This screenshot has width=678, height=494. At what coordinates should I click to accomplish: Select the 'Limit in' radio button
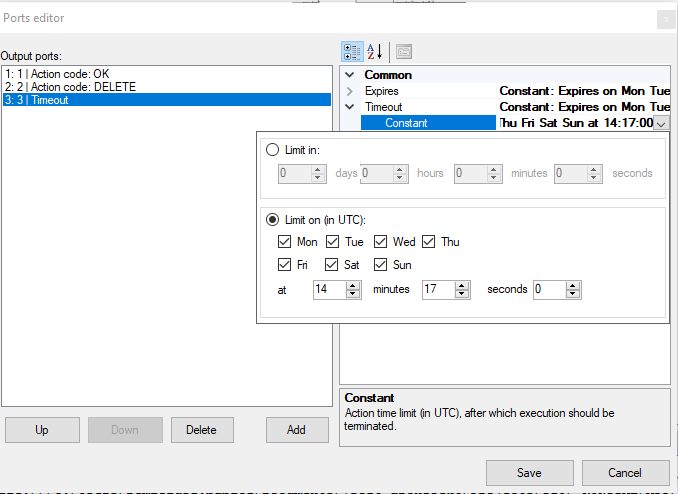pos(272,150)
